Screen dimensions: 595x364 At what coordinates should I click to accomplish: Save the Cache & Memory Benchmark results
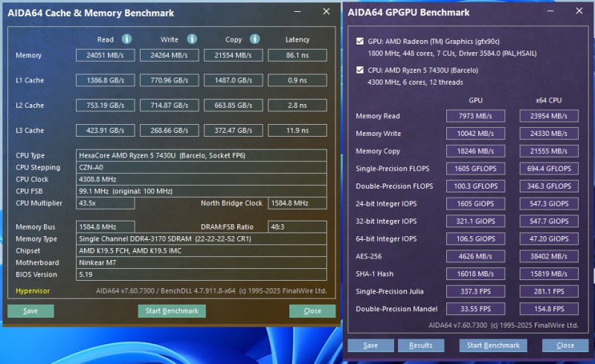click(30, 311)
